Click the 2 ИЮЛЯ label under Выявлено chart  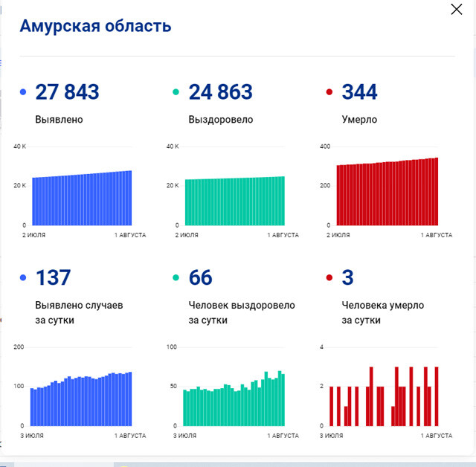tap(33, 235)
